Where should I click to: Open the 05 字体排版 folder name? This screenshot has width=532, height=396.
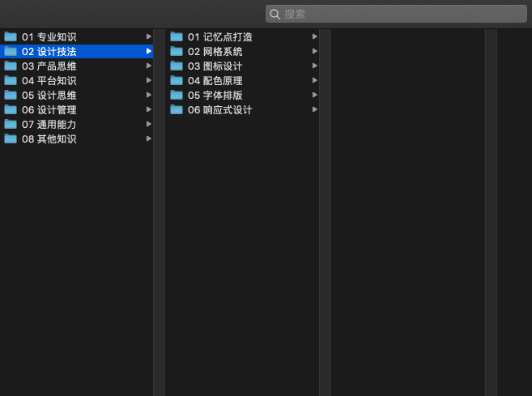click(x=215, y=96)
